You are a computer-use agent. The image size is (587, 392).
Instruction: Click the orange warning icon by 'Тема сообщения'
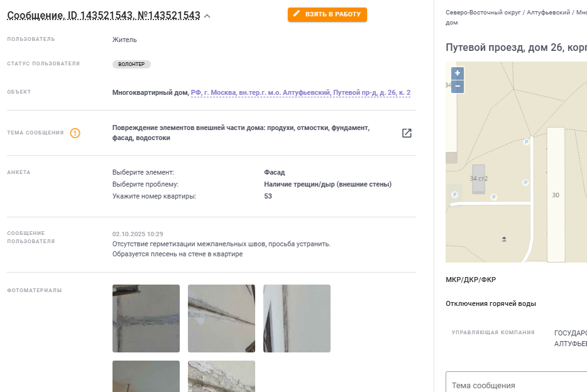point(75,133)
